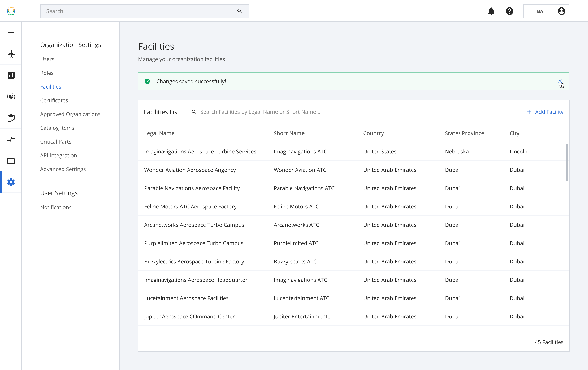Screen dimensions: 588x370
Task: Open API Integration page
Action: 59,155
